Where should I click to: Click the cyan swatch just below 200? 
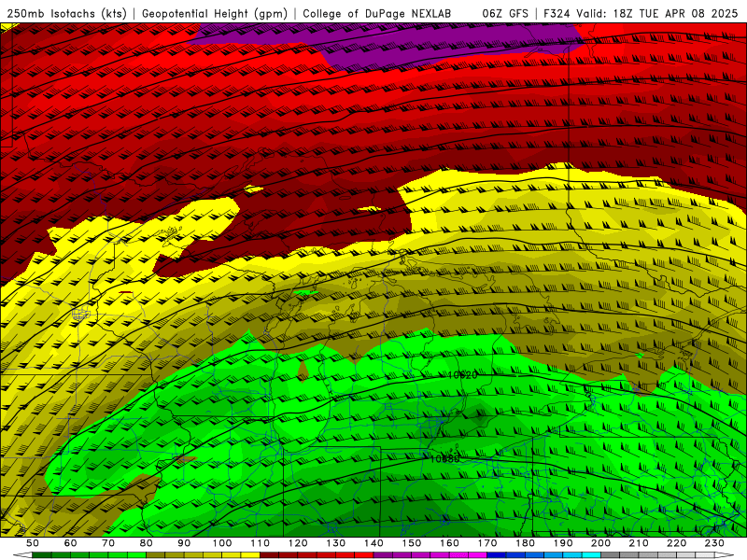coord(591,554)
